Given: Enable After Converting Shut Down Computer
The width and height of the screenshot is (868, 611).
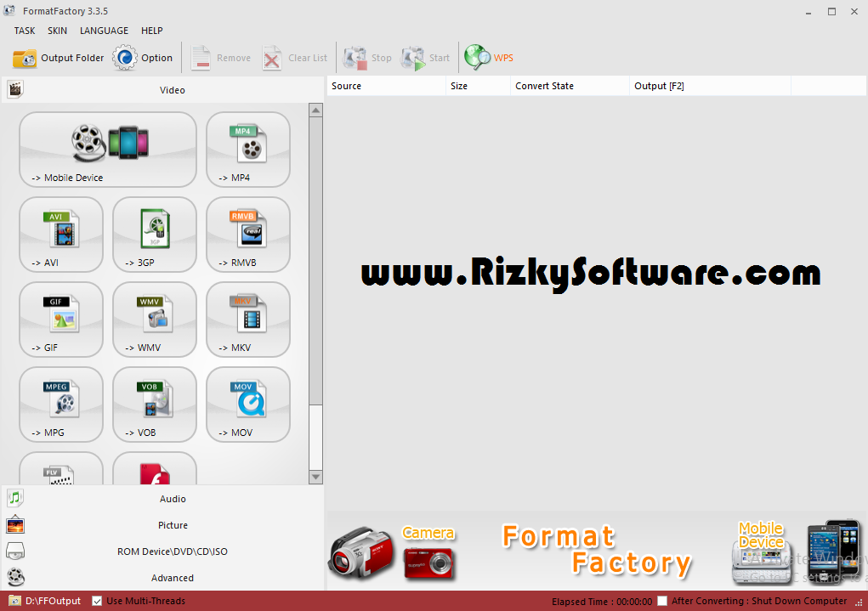Looking at the screenshot, I should [662, 601].
